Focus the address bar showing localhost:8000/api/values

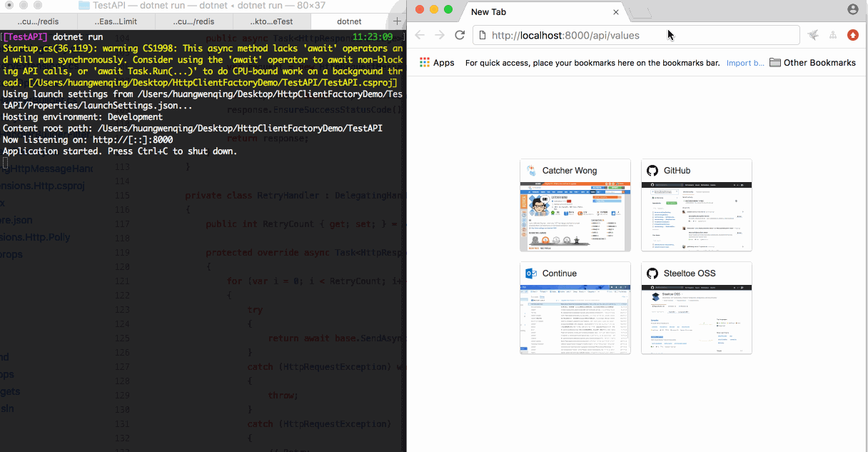coord(636,35)
